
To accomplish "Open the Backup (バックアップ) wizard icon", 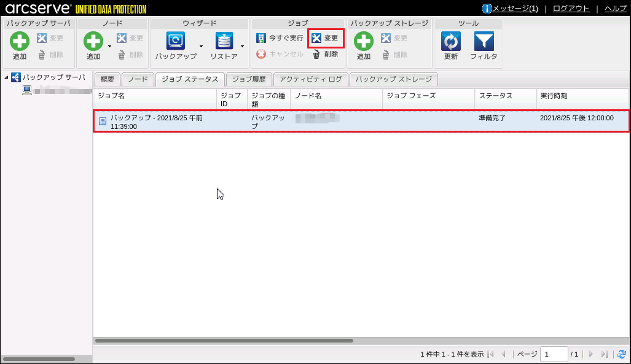I will [x=176, y=41].
